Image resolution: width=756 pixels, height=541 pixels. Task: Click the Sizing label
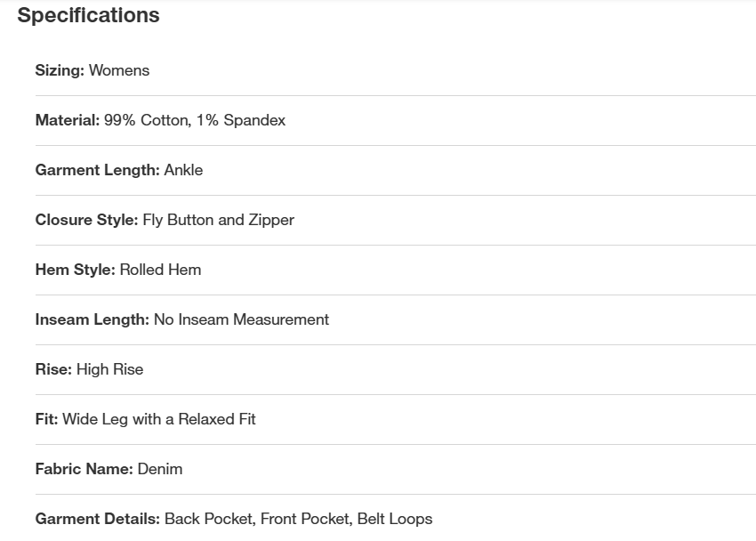tap(60, 70)
